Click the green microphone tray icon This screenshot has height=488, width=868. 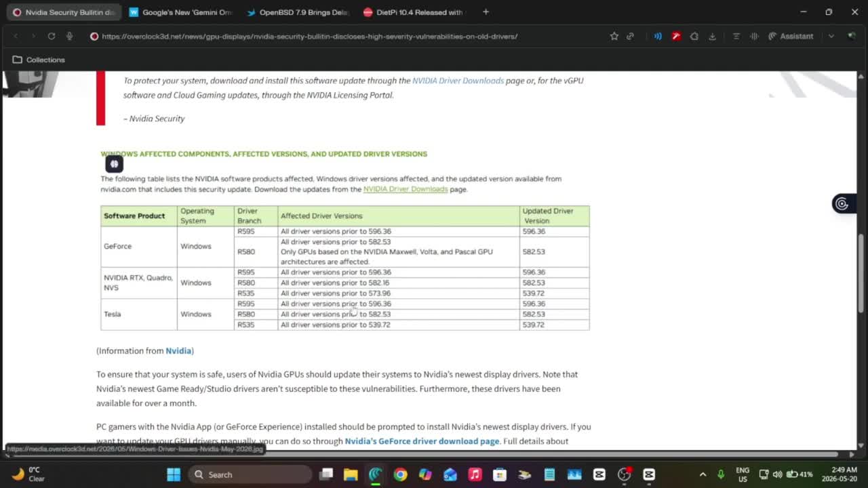[721, 474]
